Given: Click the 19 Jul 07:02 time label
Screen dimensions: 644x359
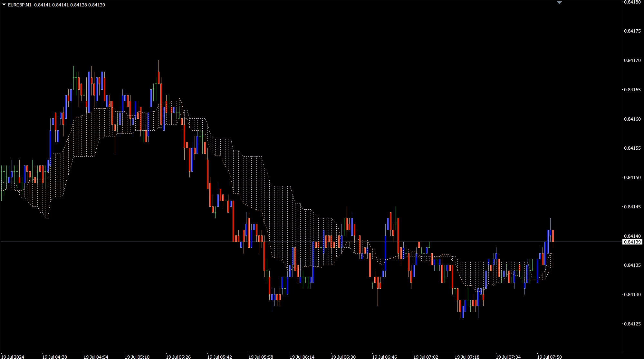Looking at the screenshot, I should tap(426, 357).
